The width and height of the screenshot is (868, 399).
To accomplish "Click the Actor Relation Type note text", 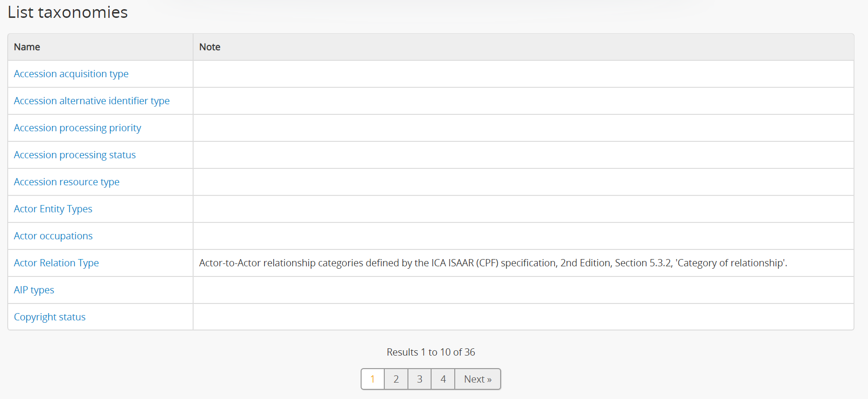I will [493, 263].
